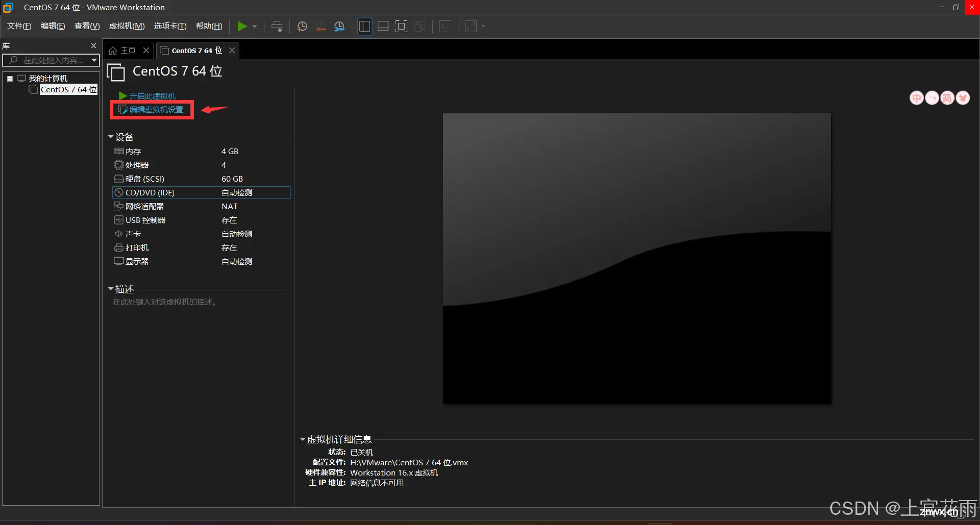980x525 pixels.
Task: Click the 60 GB disk size value
Action: pyautogui.click(x=232, y=179)
